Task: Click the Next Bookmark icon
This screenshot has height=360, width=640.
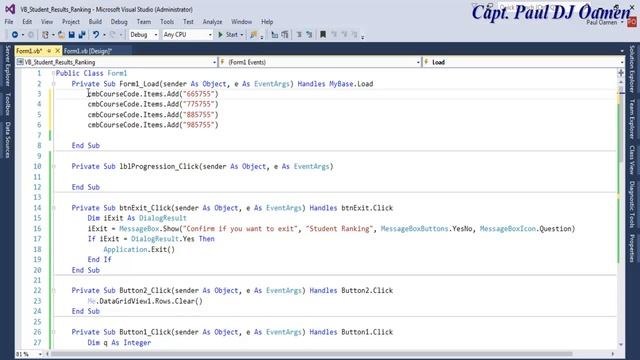Action: coord(344,35)
